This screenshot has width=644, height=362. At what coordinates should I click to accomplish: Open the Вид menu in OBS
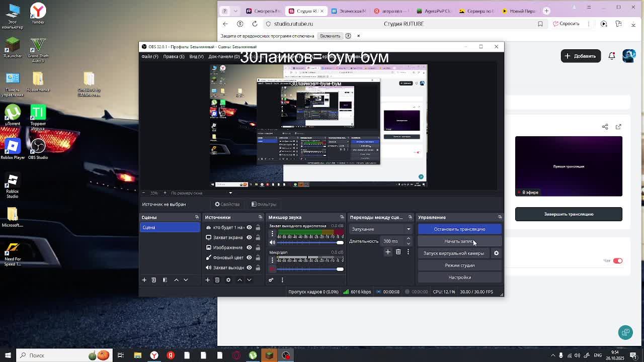coord(196,56)
